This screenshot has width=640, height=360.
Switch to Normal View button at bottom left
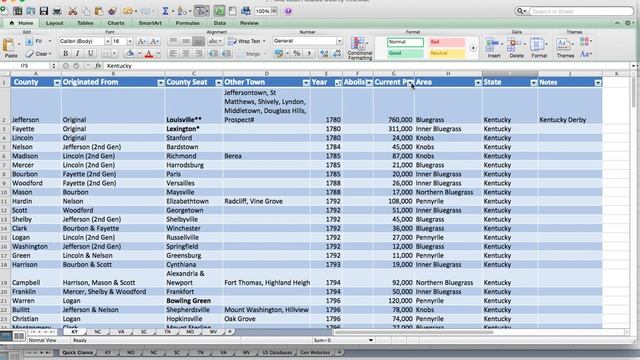coord(6,336)
